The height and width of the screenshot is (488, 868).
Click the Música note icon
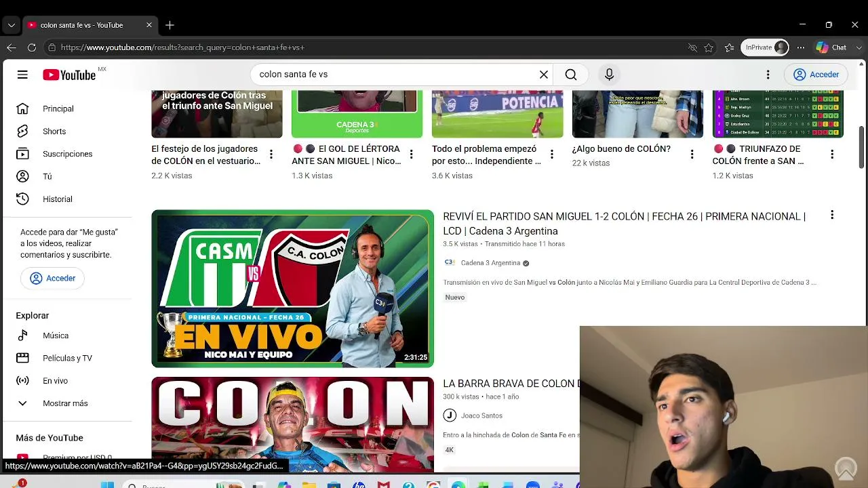click(22, 335)
